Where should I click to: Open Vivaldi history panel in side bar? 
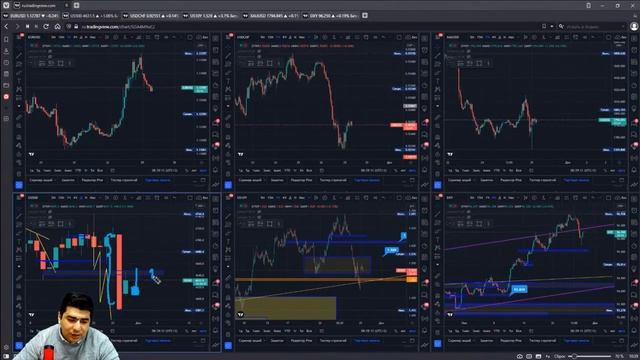coord(6,62)
